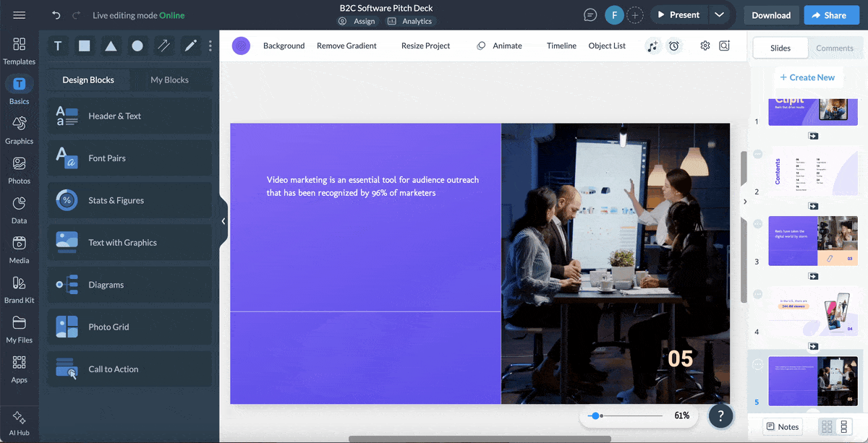This screenshot has width=868, height=443.
Task: Select the Text tool
Action: click(x=58, y=46)
